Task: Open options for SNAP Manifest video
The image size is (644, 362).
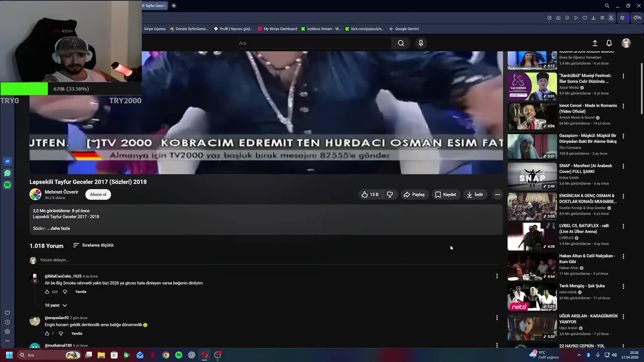Action: click(623, 166)
